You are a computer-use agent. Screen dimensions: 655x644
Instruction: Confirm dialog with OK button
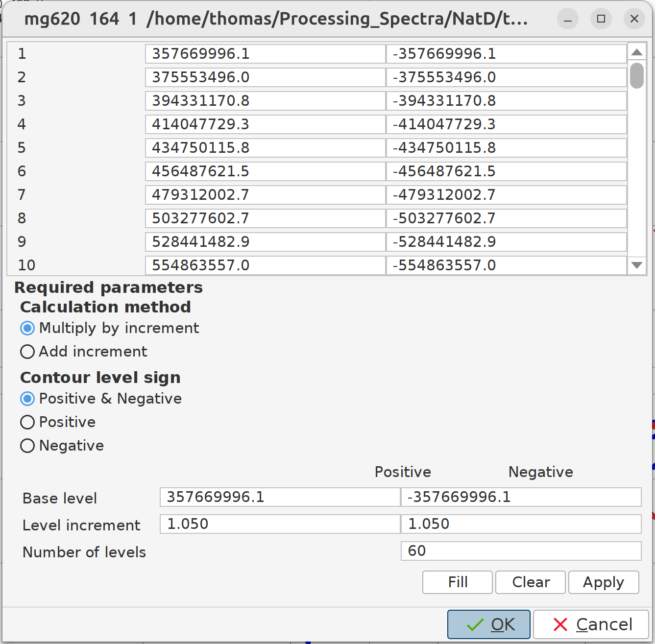(x=488, y=624)
